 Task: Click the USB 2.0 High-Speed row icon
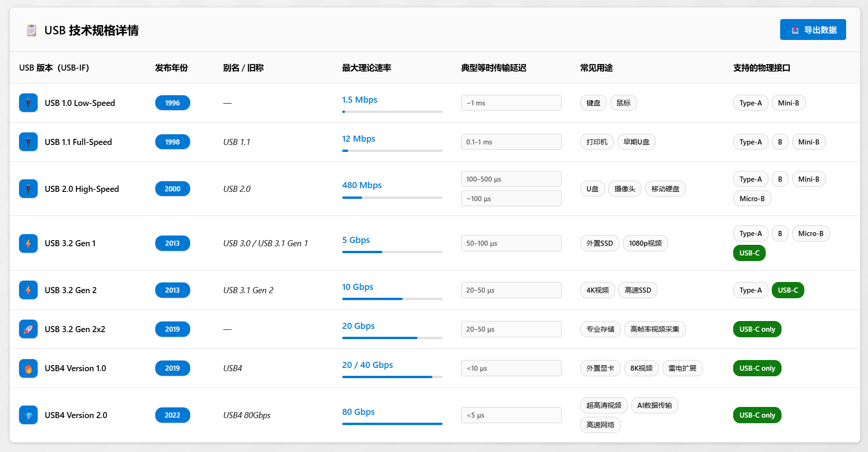pyautogui.click(x=28, y=189)
